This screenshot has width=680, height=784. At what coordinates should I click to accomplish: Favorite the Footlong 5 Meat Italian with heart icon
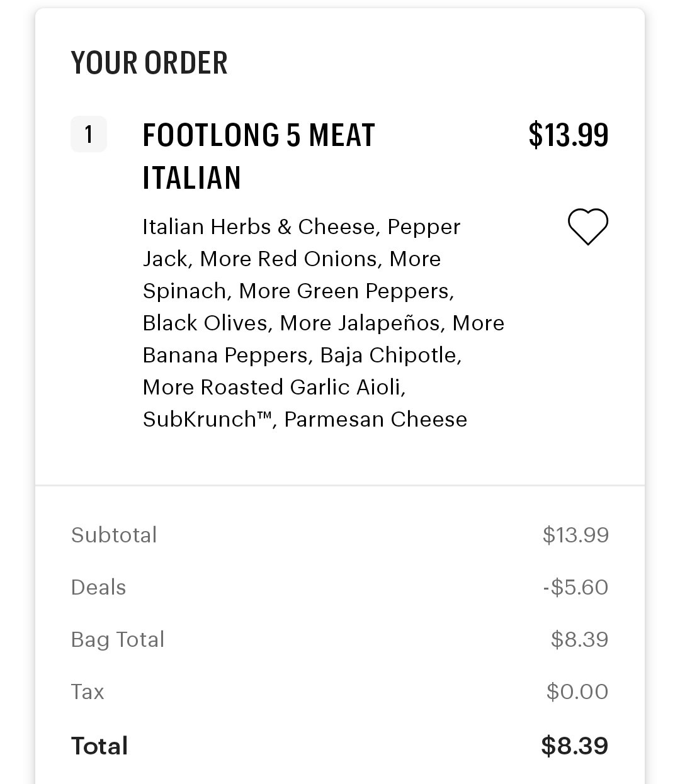(x=588, y=226)
